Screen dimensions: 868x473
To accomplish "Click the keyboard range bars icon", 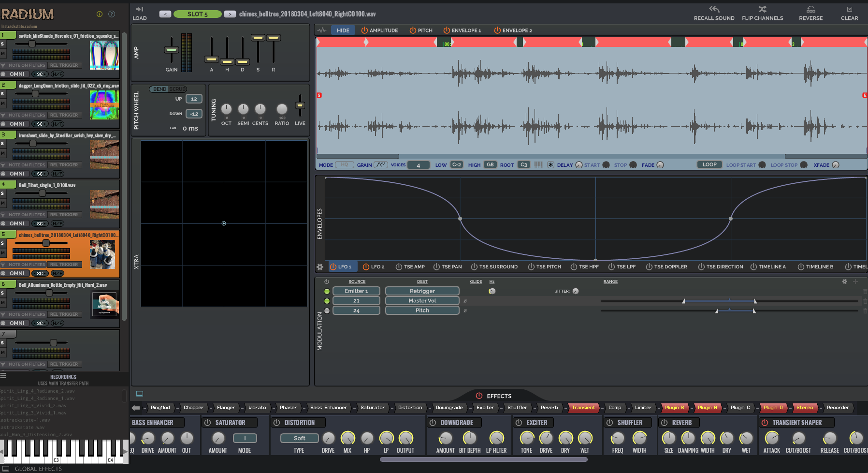I will coord(538,165).
